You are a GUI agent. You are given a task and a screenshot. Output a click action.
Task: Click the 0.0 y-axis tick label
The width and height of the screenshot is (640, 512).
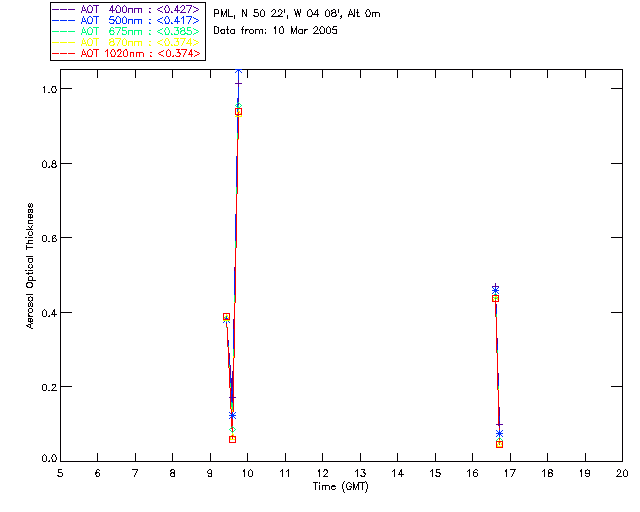coord(49,459)
